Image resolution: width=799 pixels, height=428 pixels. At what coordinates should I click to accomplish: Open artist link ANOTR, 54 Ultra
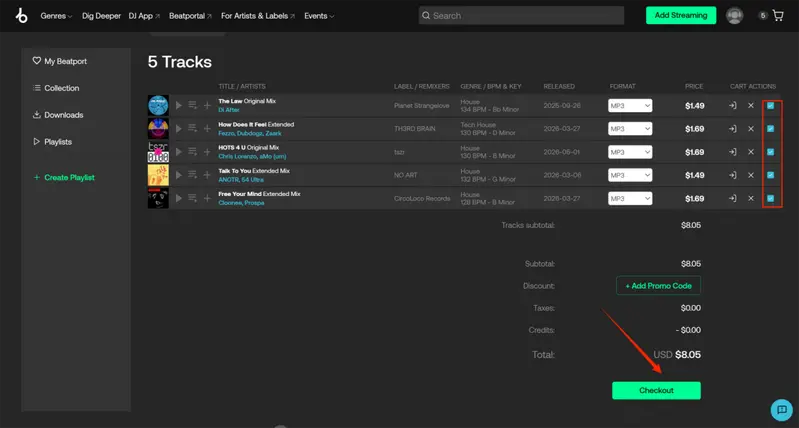click(x=241, y=179)
